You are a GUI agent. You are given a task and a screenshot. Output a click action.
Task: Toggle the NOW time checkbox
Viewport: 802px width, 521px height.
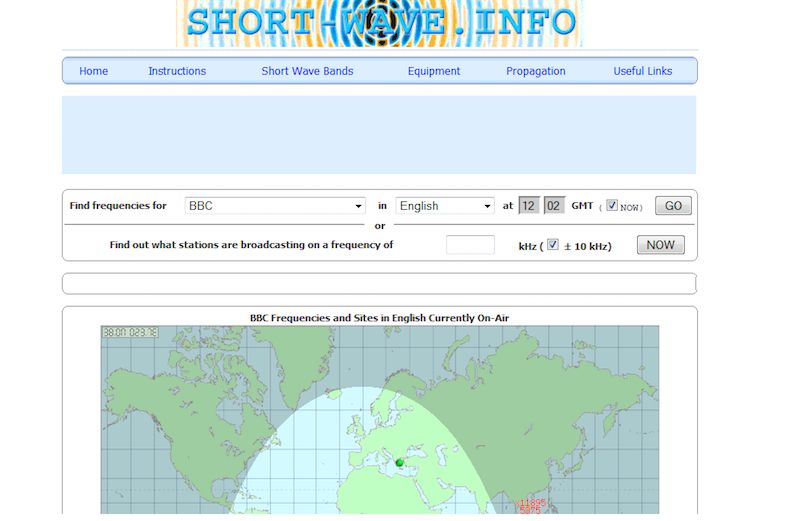(612, 205)
